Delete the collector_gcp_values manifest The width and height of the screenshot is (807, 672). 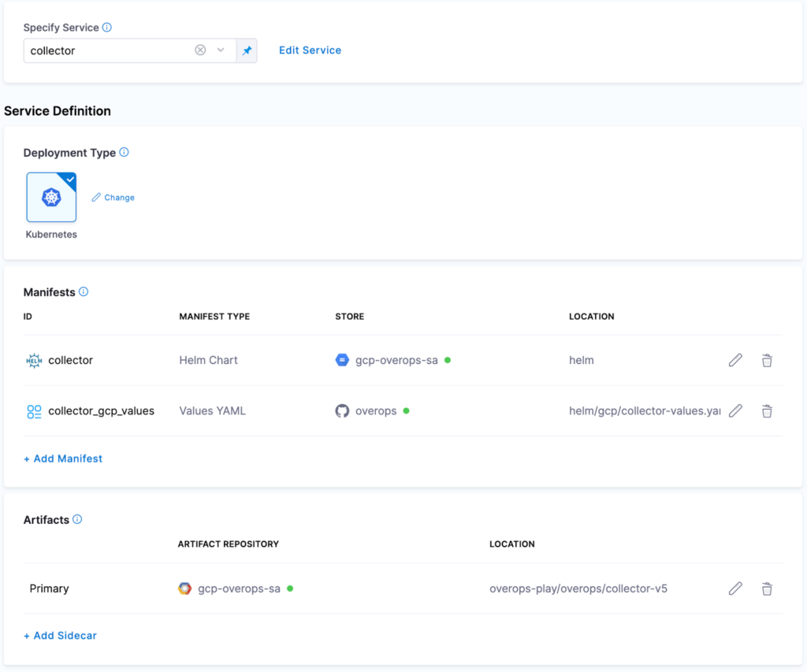(767, 410)
